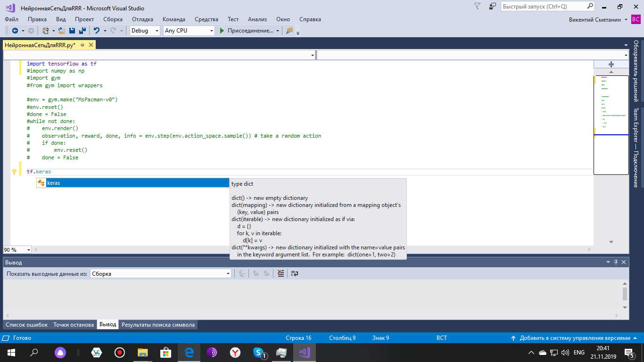
Task: Click the Output panel vertical scrollbar thumb
Action: [x=625, y=294]
